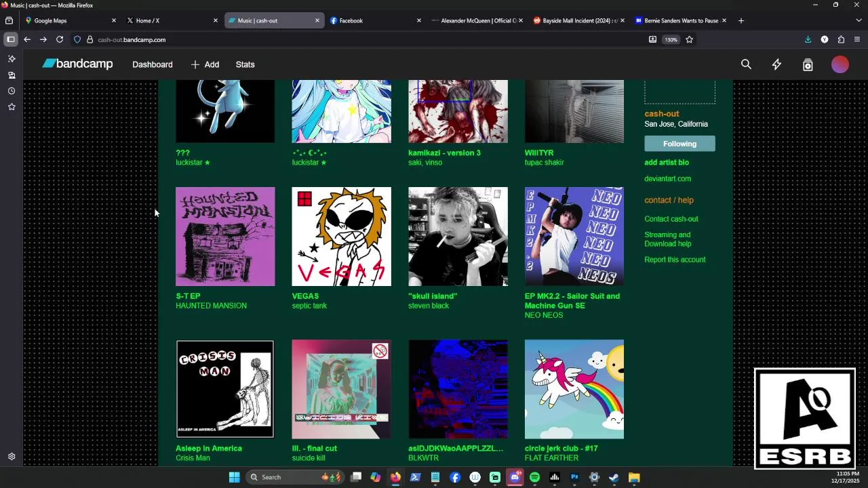868x488 pixels.
Task: Open the Firefox application hamburger menu
Action: point(857,39)
